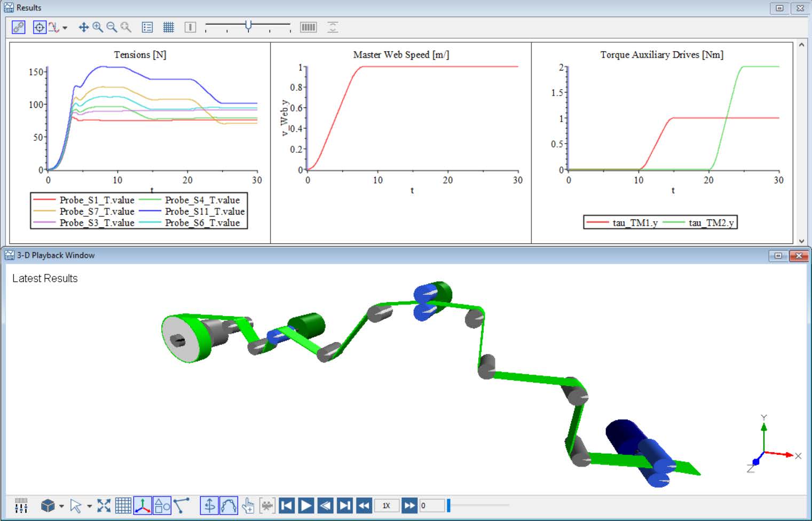Viewport: 812px width, 521px height.
Task: Click the frame time input field
Action: pyautogui.click(x=431, y=506)
